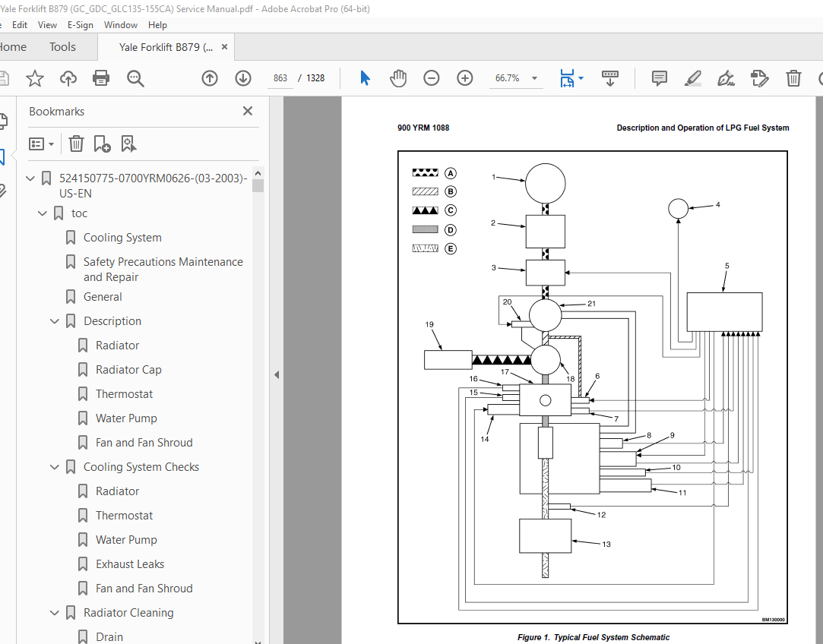Go to the next page

click(x=242, y=78)
